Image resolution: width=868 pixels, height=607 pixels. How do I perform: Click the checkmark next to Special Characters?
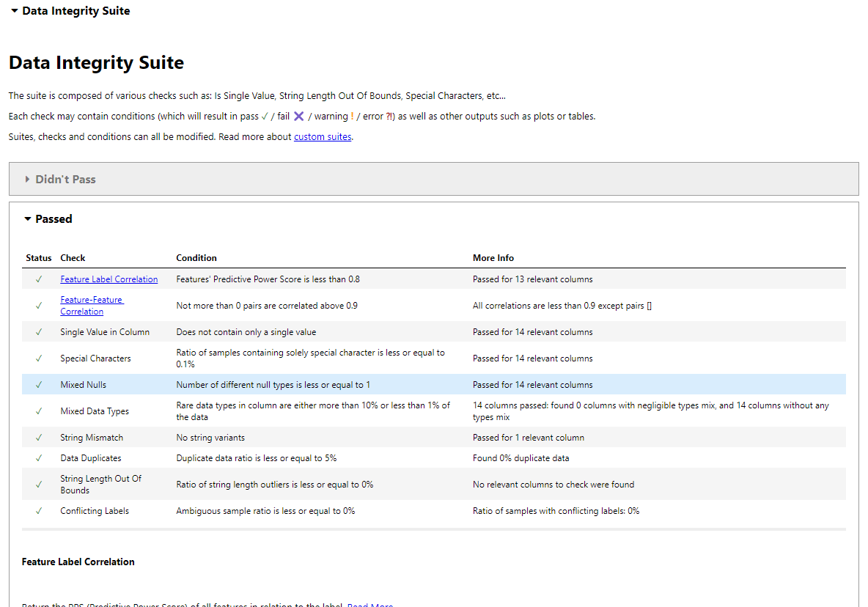(39, 358)
